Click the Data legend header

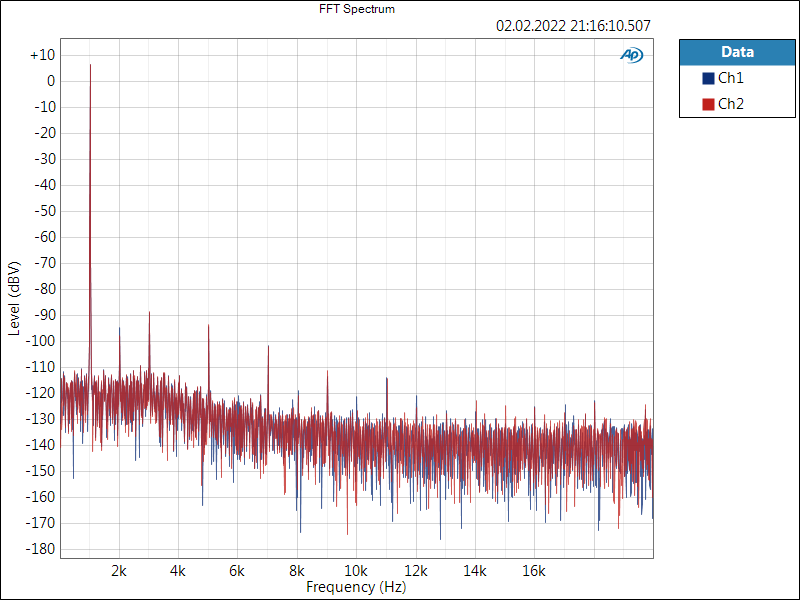coord(737,52)
